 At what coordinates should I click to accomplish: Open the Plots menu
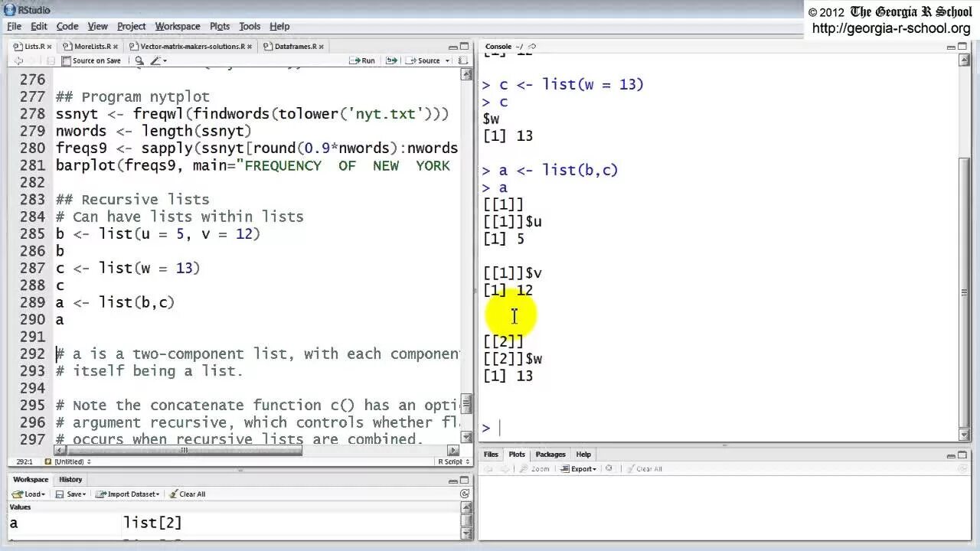(220, 26)
